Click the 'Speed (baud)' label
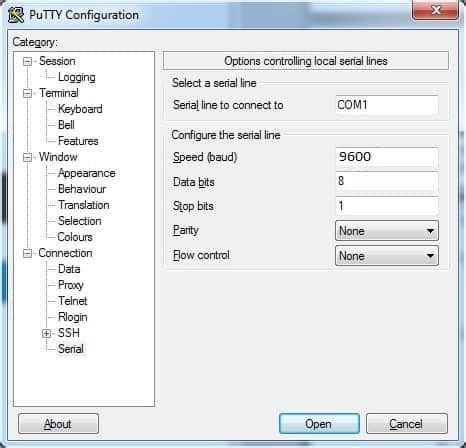Screen dimensions: 466x448 coord(205,157)
